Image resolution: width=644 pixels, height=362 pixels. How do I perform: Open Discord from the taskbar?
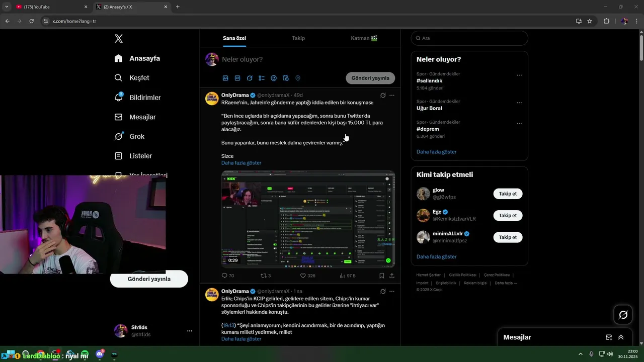pos(99,354)
